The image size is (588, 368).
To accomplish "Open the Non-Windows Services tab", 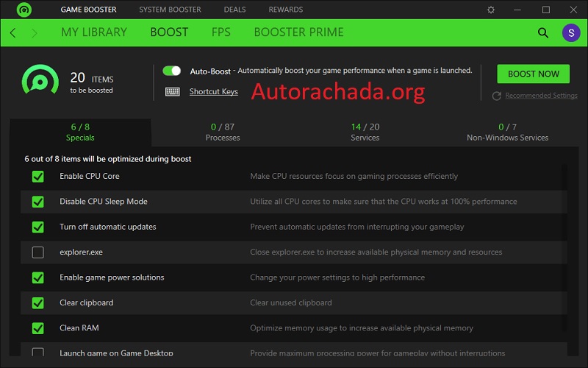I will [x=507, y=132].
